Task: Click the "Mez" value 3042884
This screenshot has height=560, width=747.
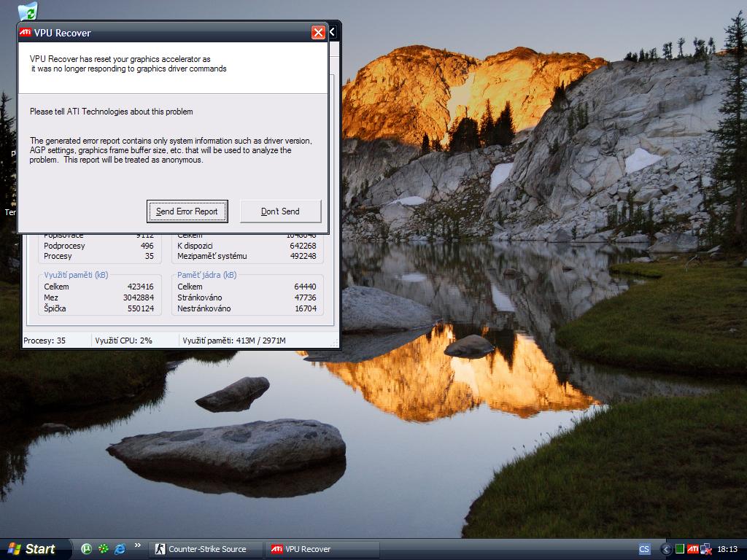Action: [139, 297]
